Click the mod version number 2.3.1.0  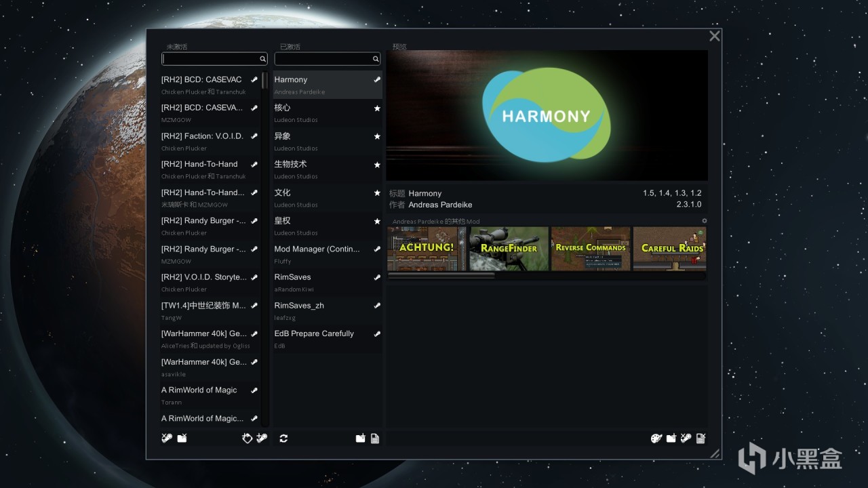click(x=689, y=205)
